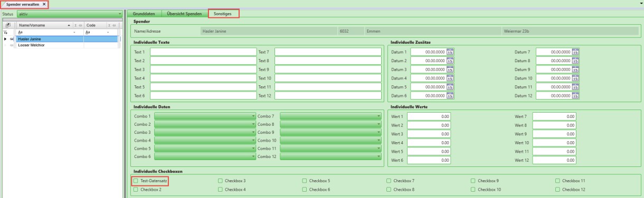Open calendar picker for Datum 9
The height and width of the screenshot is (198, 644).
coord(575,70)
